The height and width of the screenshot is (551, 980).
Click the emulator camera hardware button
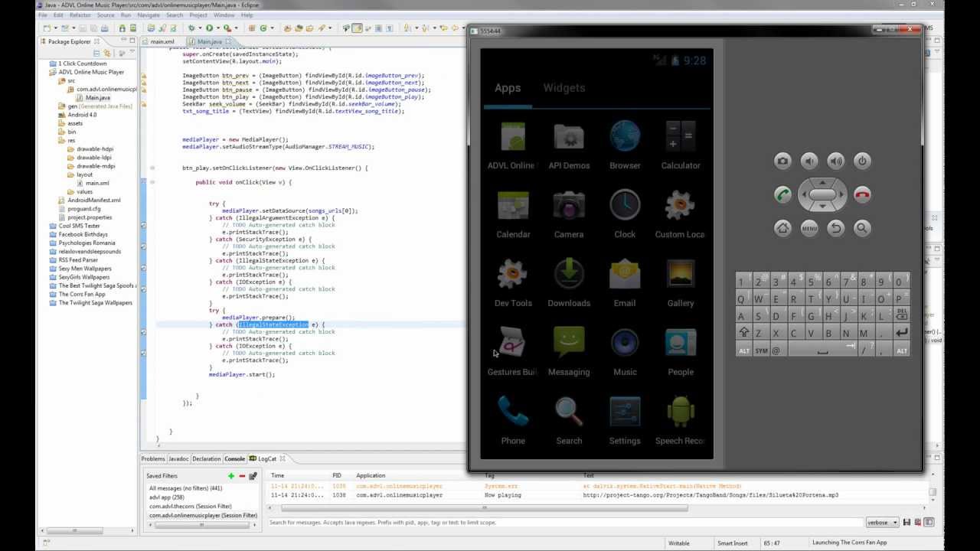point(782,161)
